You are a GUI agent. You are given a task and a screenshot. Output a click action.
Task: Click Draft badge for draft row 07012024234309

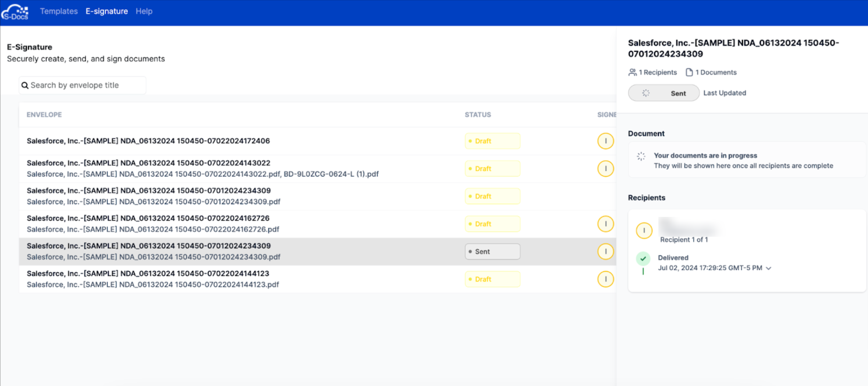coord(492,196)
